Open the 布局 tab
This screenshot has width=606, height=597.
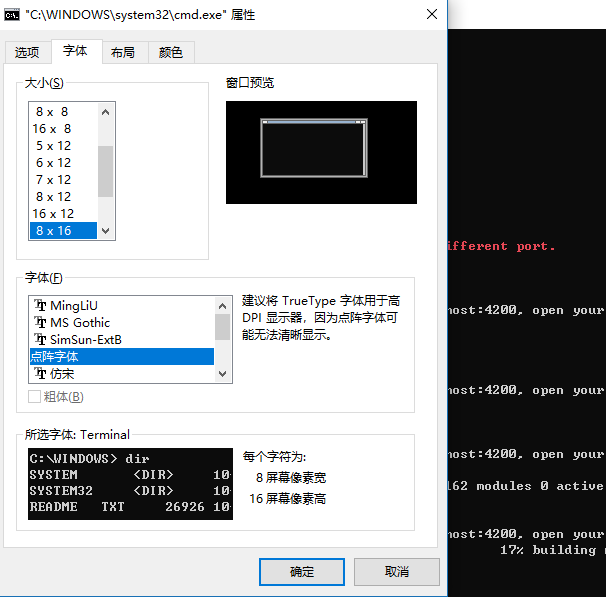coord(124,52)
